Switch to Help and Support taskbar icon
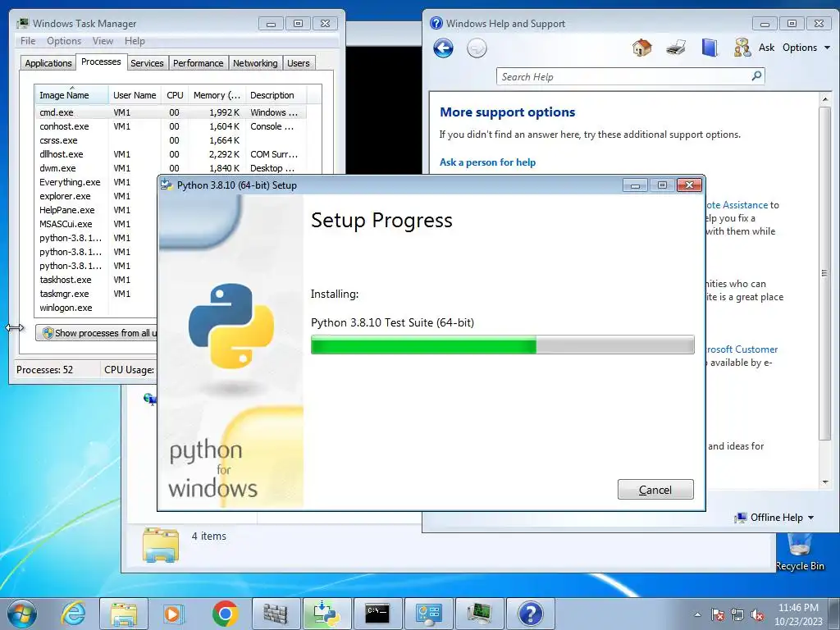 (530, 614)
